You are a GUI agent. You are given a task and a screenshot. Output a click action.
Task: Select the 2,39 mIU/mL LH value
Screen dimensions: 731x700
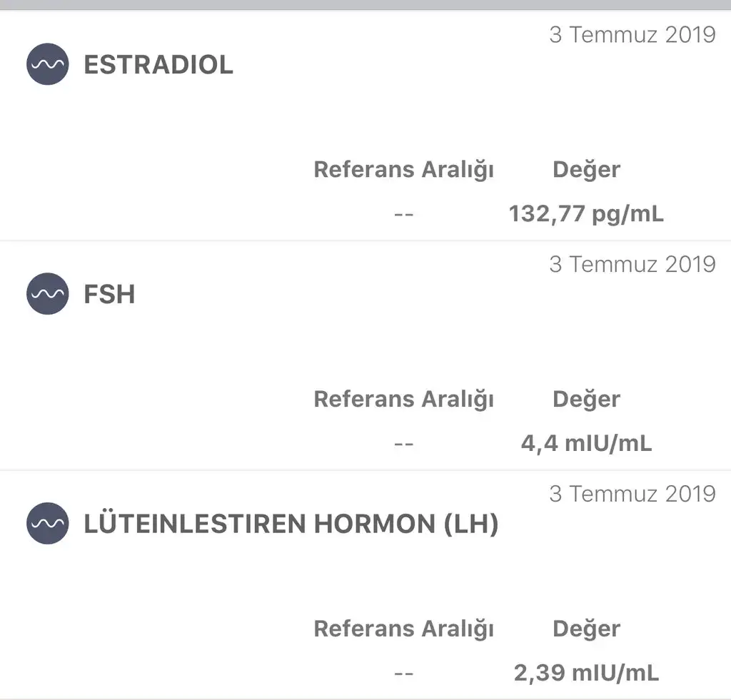586,673
